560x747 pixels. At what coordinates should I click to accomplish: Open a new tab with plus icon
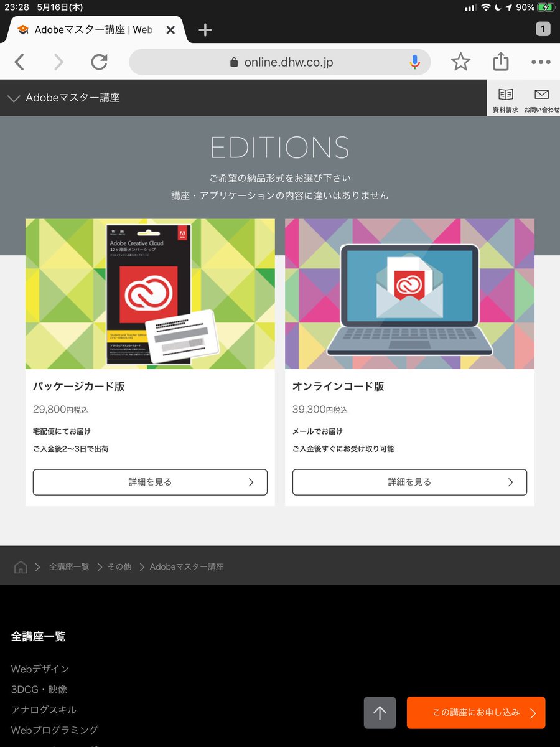click(x=205, y=30)
